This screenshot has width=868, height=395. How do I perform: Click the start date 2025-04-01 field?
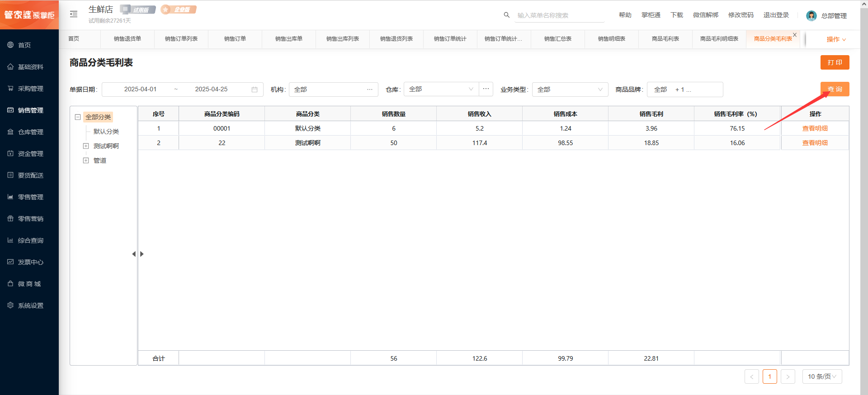click(140, 89)
